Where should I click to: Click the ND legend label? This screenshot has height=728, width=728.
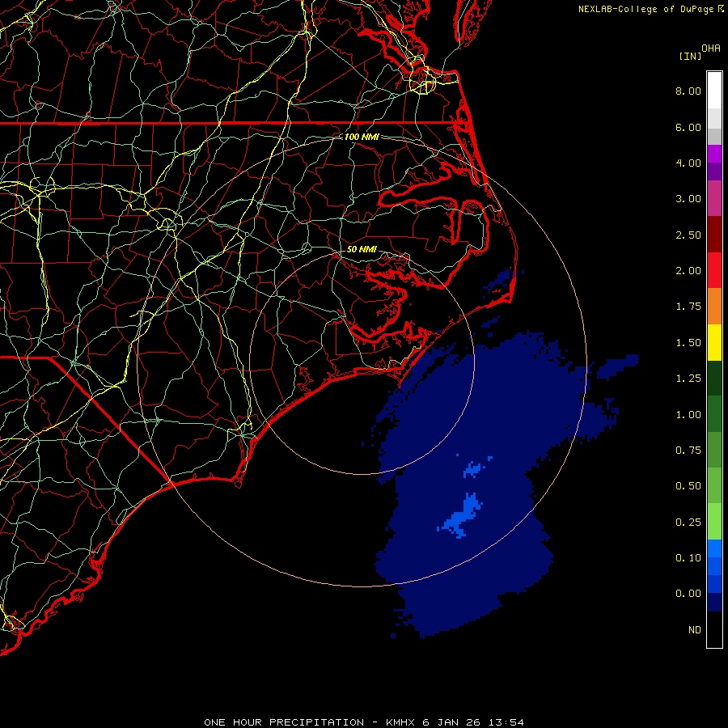[695, 630]
